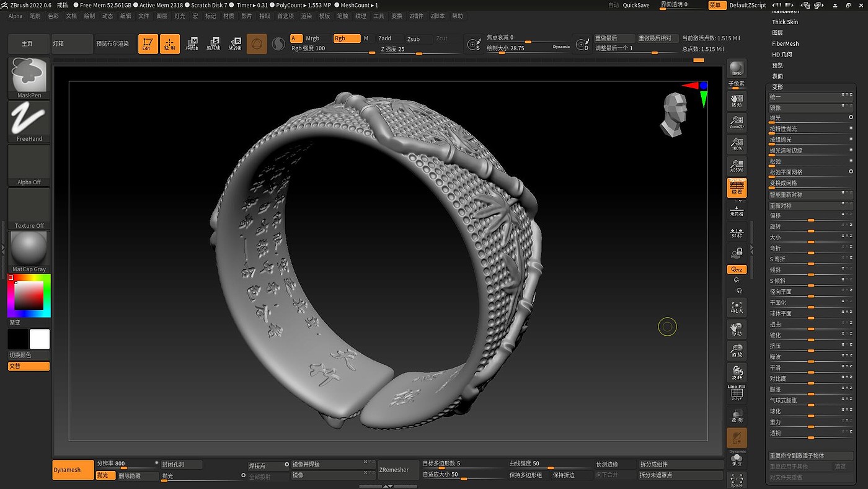This screenshot has height=489, width=868.
Task: Toggle the Zadd sculpt mode
Action: coord(385,38)
